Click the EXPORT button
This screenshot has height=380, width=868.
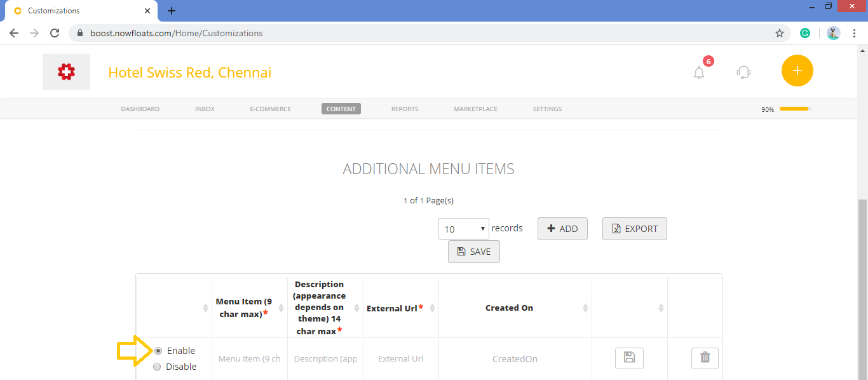pyautogui.click(x=635, y=229)
